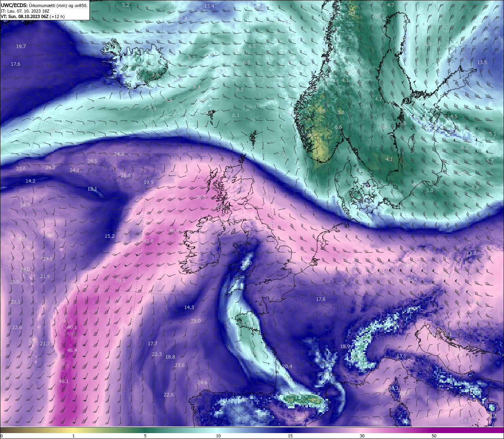Click the 13.5 value at the right edge
Screen dimensions: 504x439
[482, 63]
